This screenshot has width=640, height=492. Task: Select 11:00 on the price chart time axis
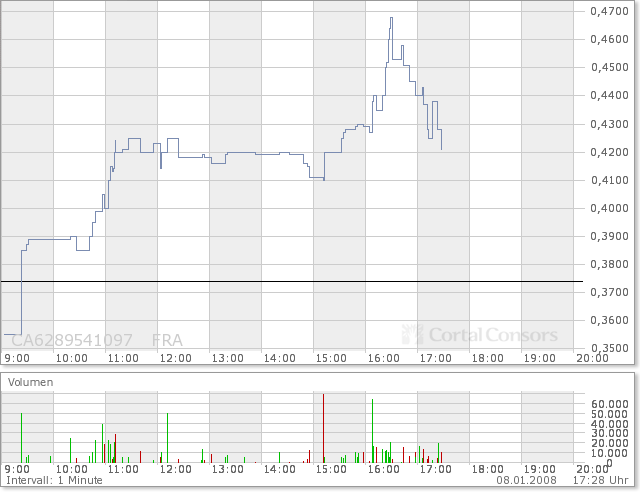pos(123,358)
